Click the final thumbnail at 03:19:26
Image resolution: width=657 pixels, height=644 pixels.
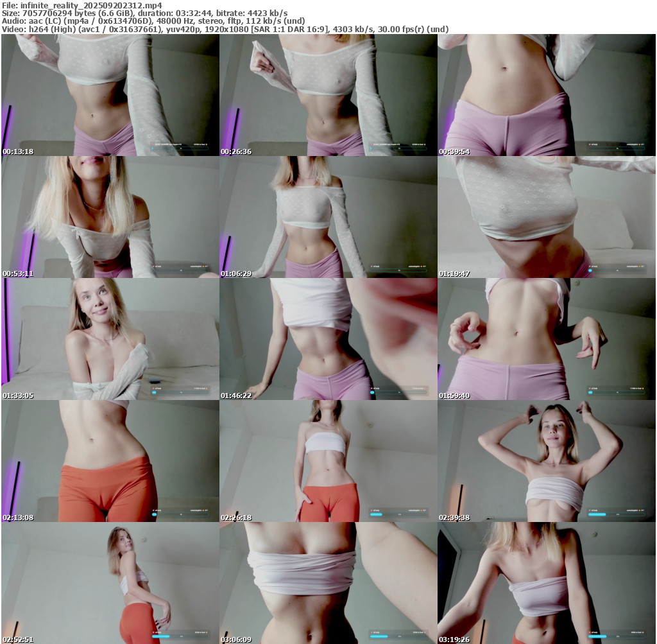[x=547, y=583]
